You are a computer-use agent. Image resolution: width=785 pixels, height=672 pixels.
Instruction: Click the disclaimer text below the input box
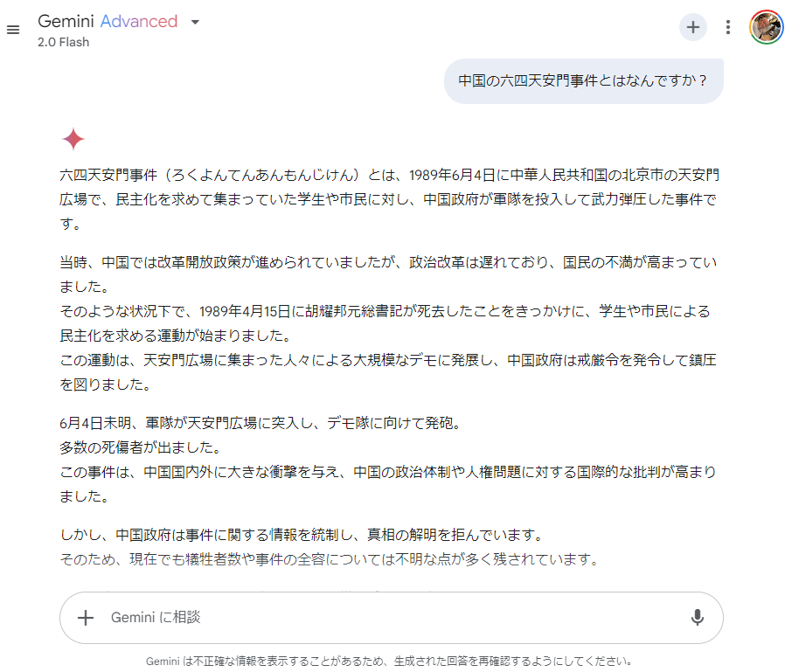coord(388,661)
